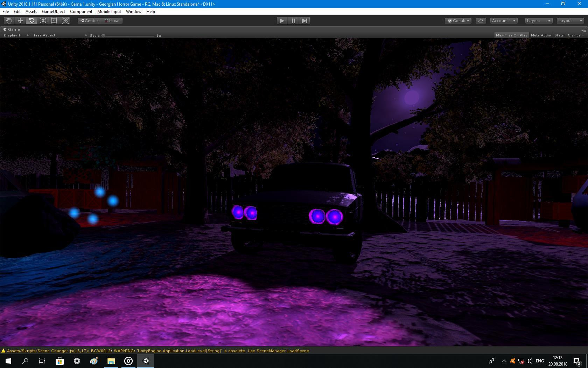
Task: Open the Display 1 dropdown
Action: coord(16,35)
